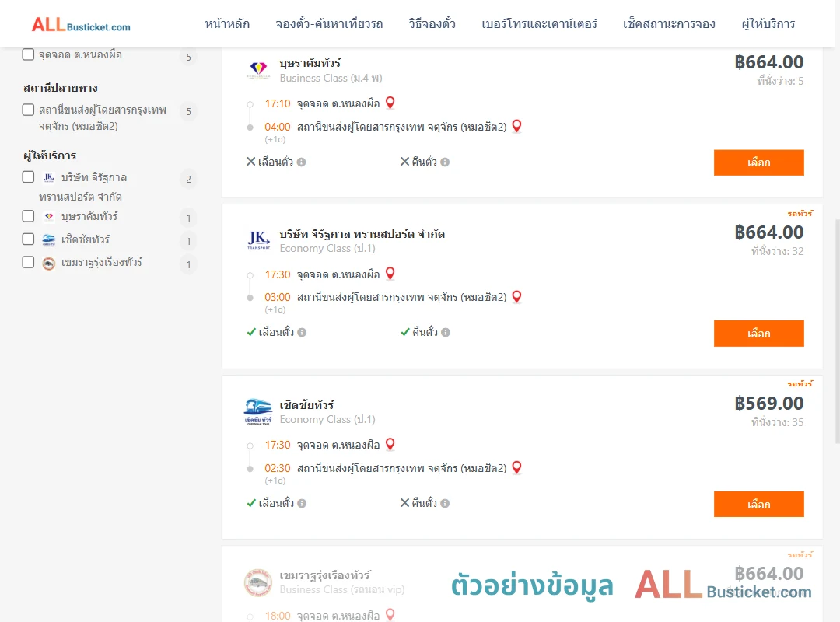The image size is (840, 622).
Task: Open map pin for เชิดชัยทัวร์ 17:30 departure
Action: pos(390,444)
